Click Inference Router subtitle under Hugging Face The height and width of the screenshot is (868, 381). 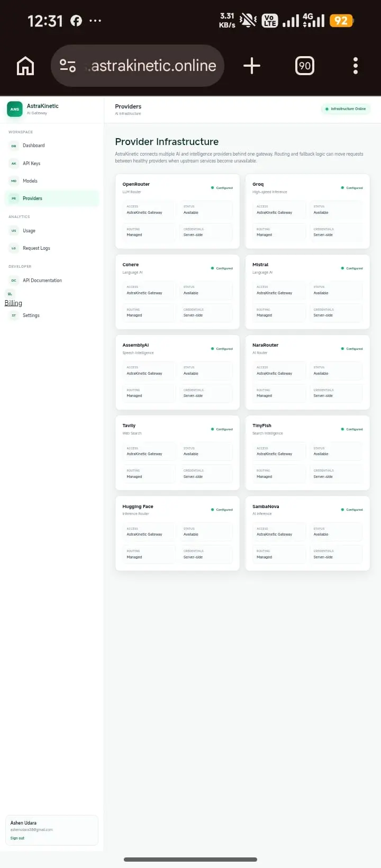click(135, 514)
